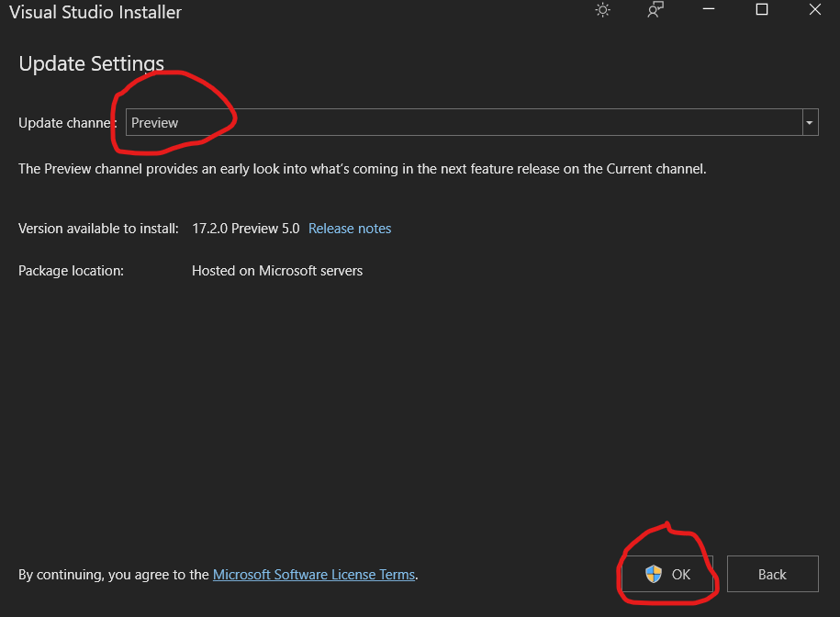840x617 pixels.
Task: Click the Visual Studio Installer title text
Action: click(95, 13)
